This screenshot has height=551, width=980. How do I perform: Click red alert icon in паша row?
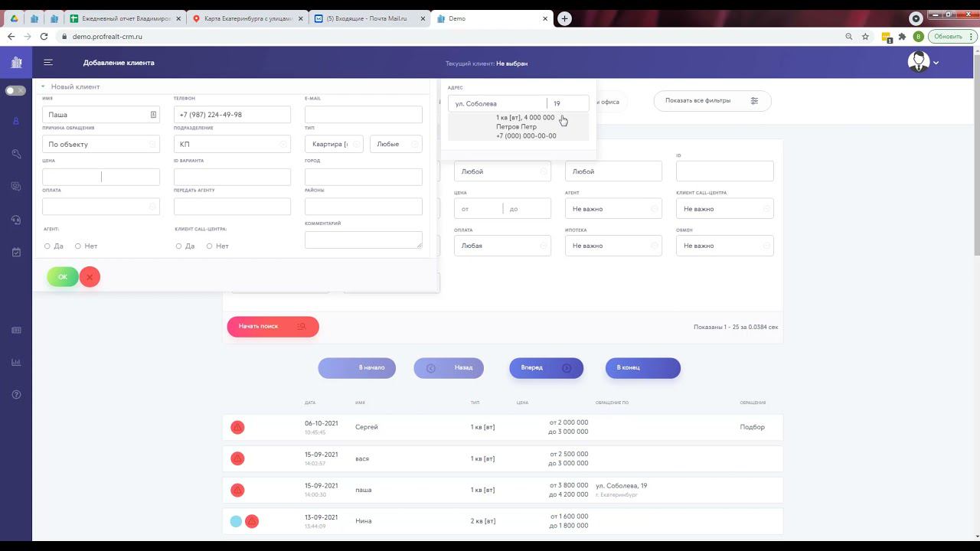(237, 490)
